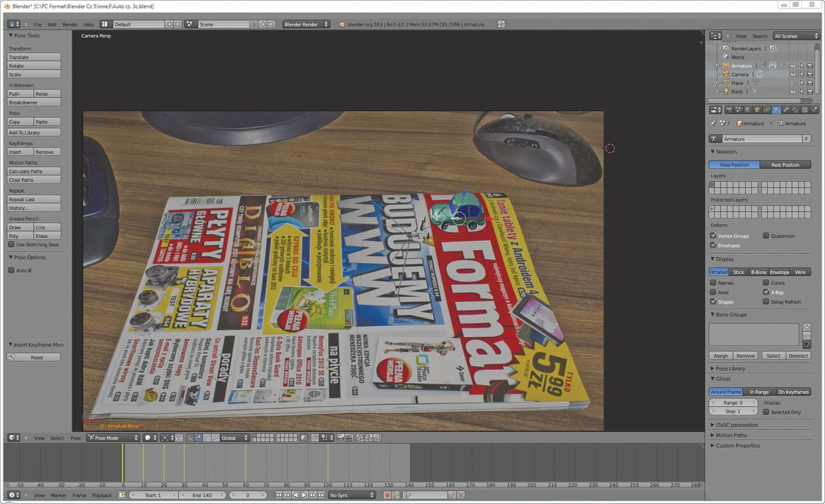Open the World properties tab icon
Screen dimensions: 825x504
coord(748,110)
